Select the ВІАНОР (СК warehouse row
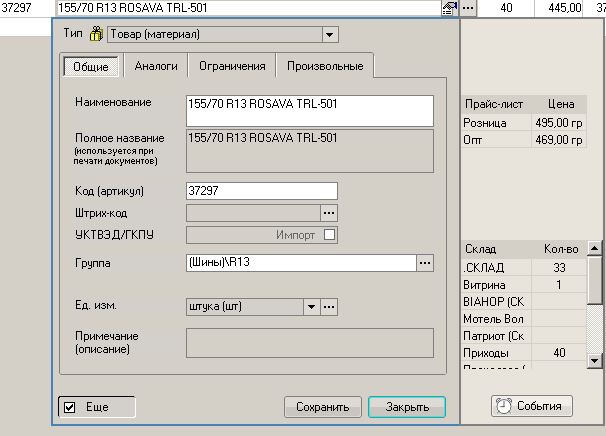This screenshot has width=606, height=436. tap(524, 302)
